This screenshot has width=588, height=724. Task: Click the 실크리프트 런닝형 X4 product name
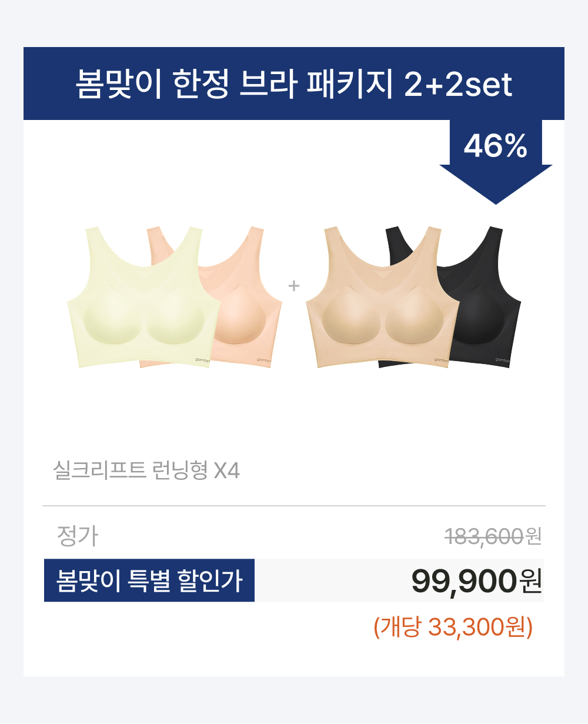click(x=146, y=471)
